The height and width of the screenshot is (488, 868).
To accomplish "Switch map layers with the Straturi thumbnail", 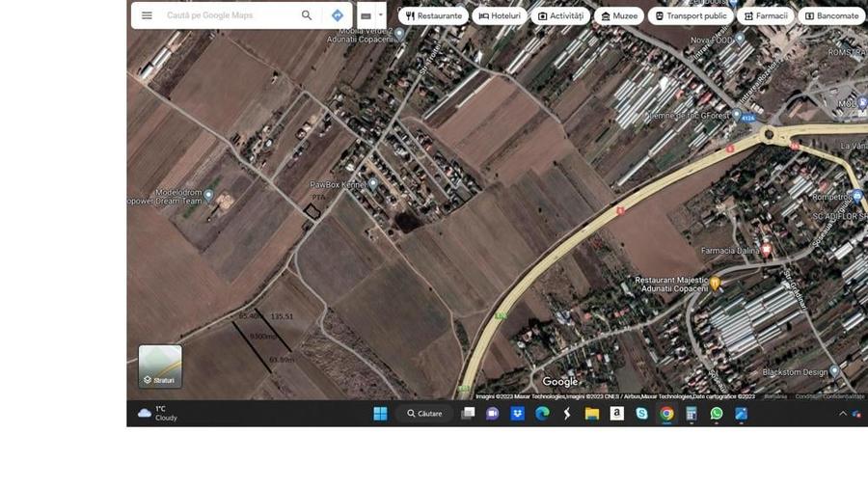I will pyautogui.click(x=160, y=366).
